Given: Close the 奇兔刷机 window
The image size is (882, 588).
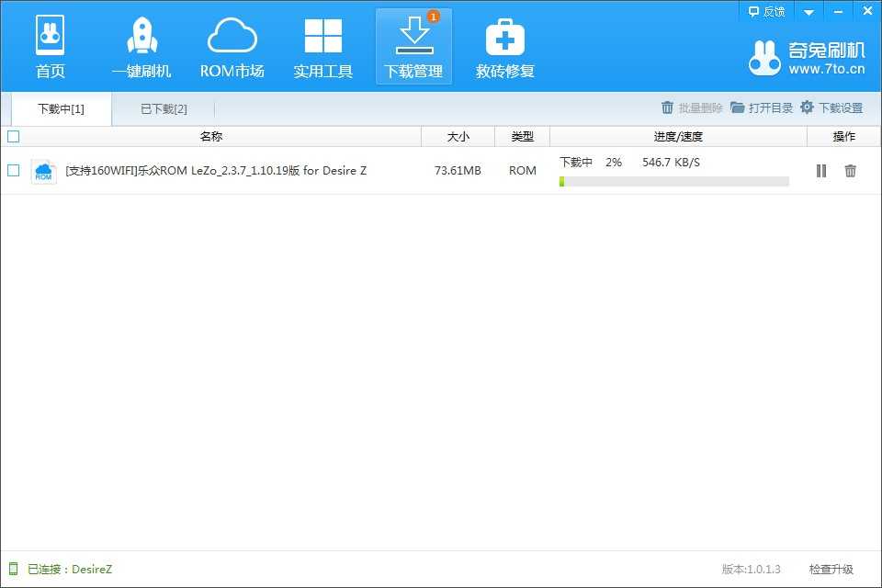Looking at the screenshot, I should [867, 11].
